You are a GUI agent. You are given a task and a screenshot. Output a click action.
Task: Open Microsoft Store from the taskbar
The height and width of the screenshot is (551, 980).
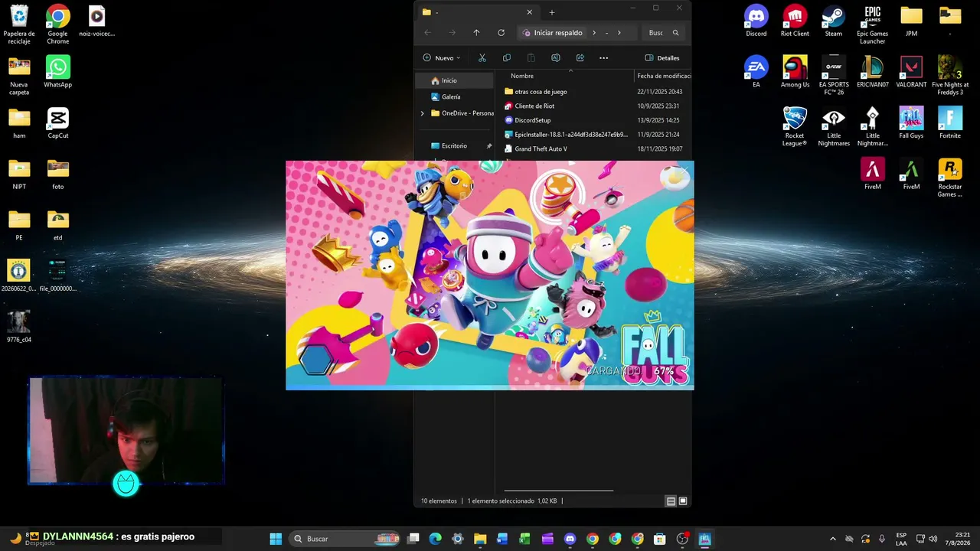click(660, 539)
